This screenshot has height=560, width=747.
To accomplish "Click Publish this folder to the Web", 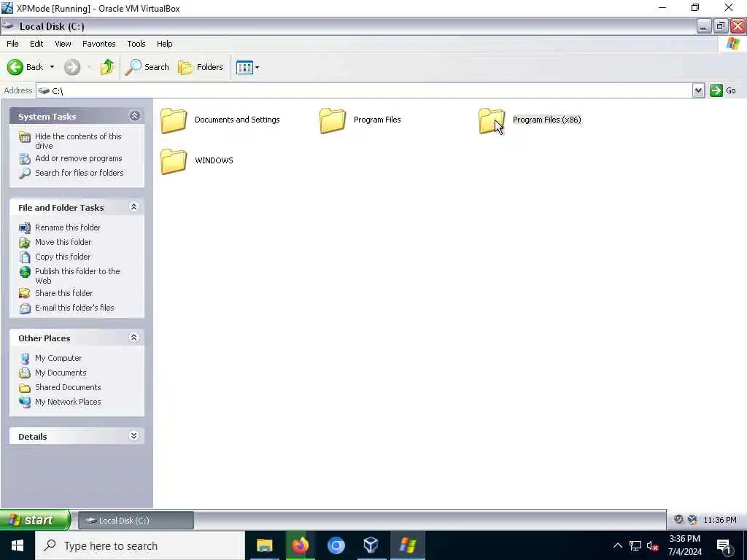I will (x=77, y=276).
